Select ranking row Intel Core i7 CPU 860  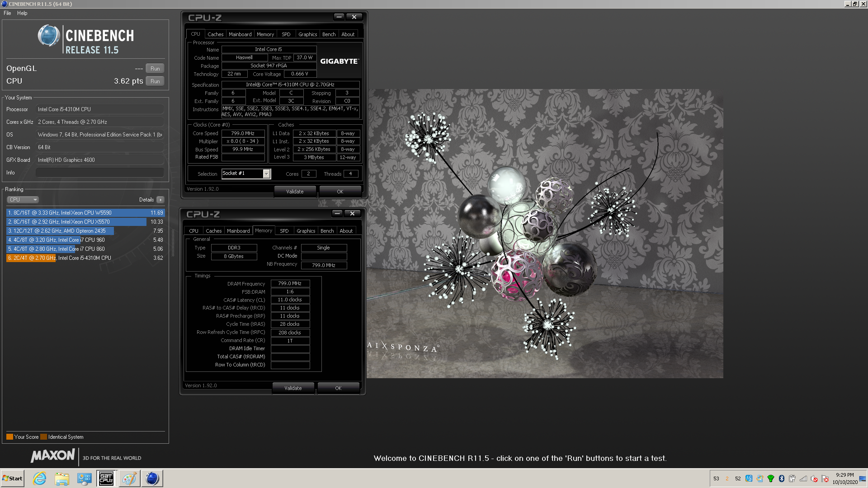click(x=85, y=249)
